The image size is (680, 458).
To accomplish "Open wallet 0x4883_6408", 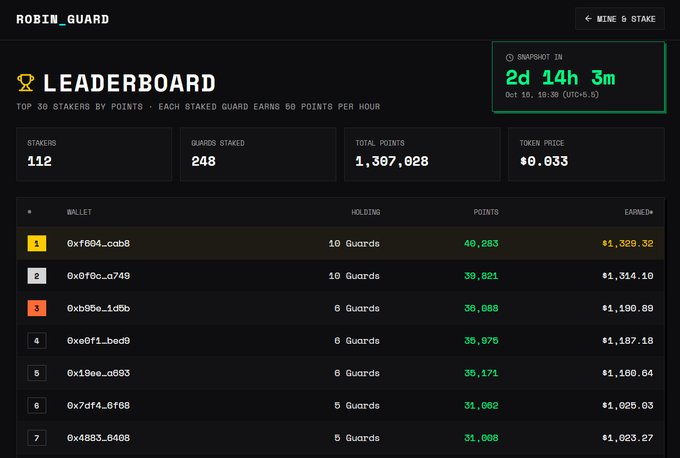I will pos(98,438).
